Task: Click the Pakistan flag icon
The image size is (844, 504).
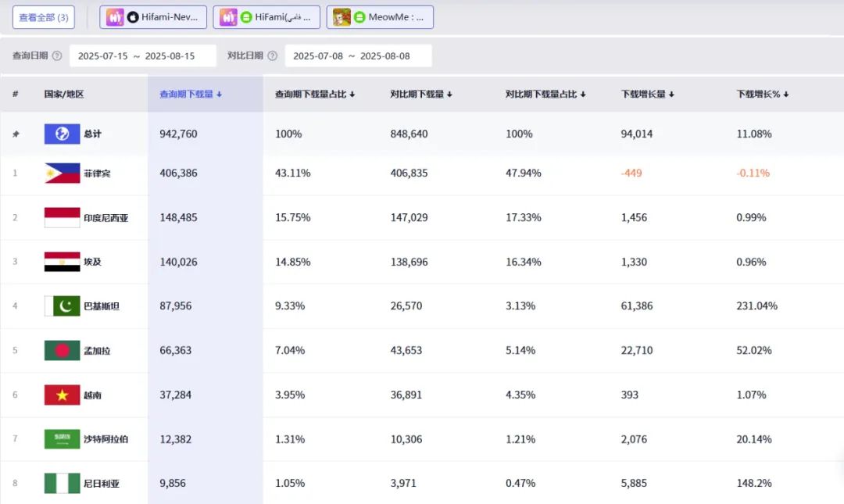Action: click(x=62, y=306)
